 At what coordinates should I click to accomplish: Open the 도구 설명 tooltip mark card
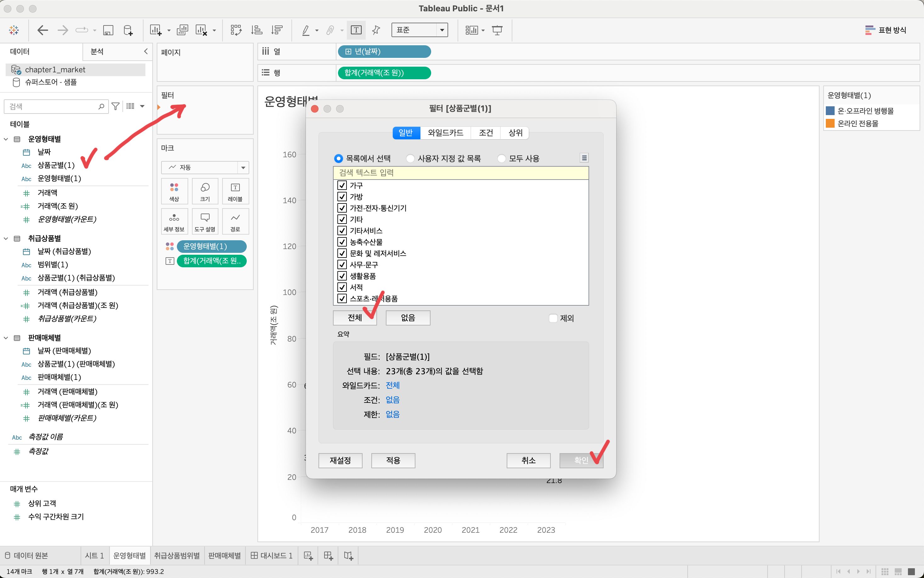coord(205,221)
